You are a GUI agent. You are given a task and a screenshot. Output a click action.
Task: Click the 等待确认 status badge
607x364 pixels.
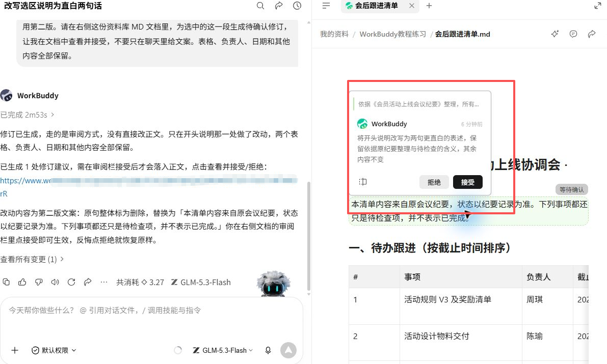[572, 189]
